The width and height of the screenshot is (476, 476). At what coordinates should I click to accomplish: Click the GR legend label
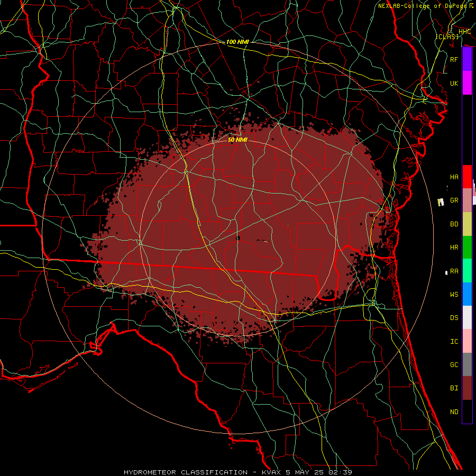point(454,200)
